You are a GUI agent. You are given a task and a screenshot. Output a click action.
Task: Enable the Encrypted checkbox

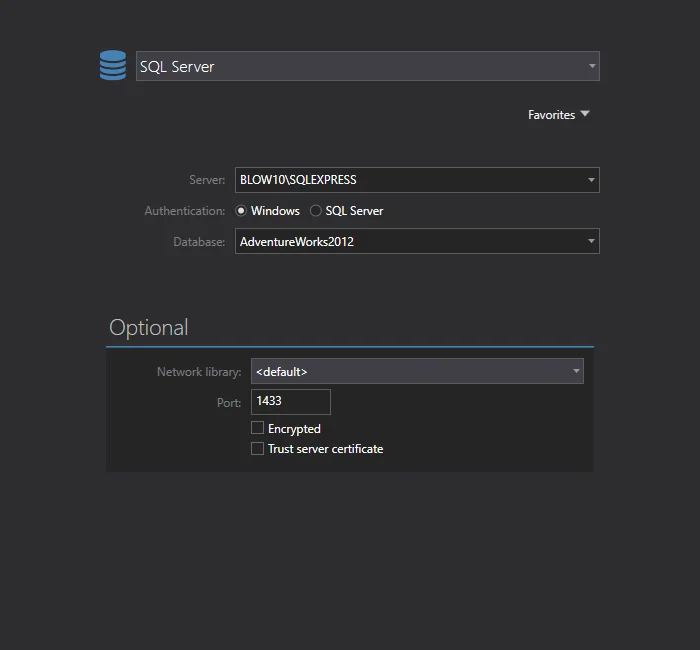(258, 428)
